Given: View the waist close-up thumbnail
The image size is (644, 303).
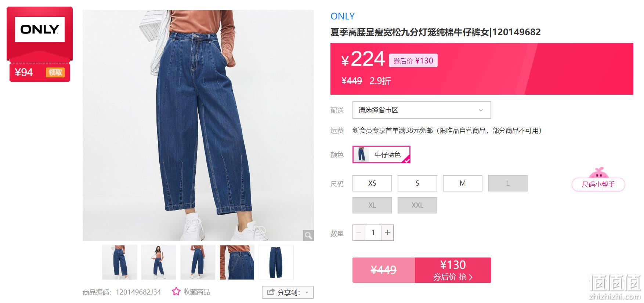Looking at the screenshot, I should [237, 262].
